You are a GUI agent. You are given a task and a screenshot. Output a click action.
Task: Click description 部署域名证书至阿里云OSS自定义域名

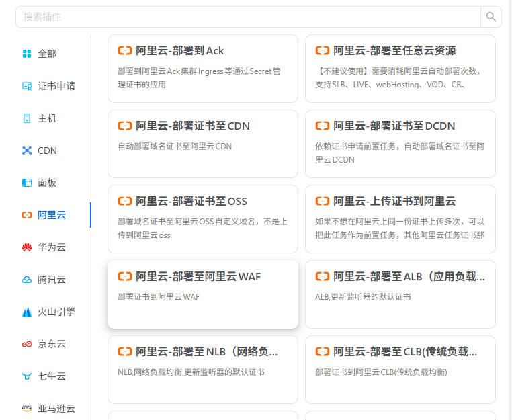pyautogui.click(x=202, y=228)
